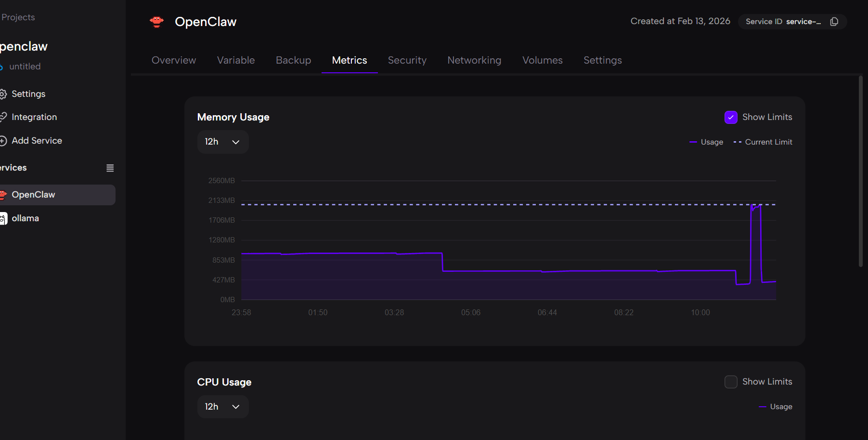Click the OpenClaw crab icon in services list
Screen dimensions: 868x440
[x=3, y=195]
